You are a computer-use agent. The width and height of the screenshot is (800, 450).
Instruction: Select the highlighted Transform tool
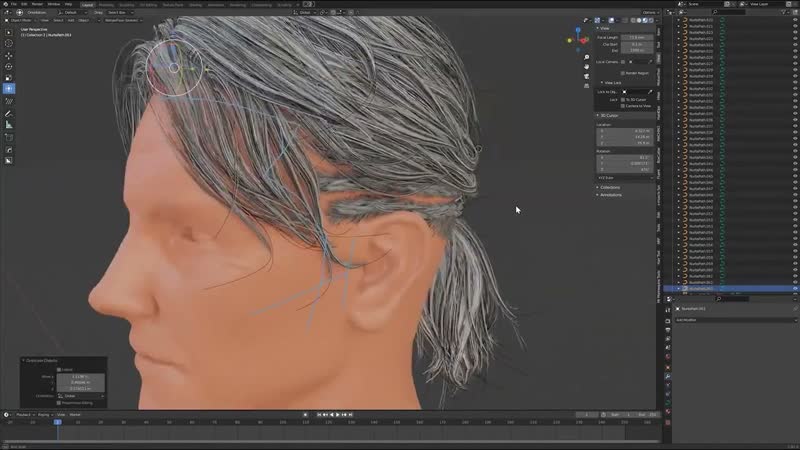[x=9, y=89]
